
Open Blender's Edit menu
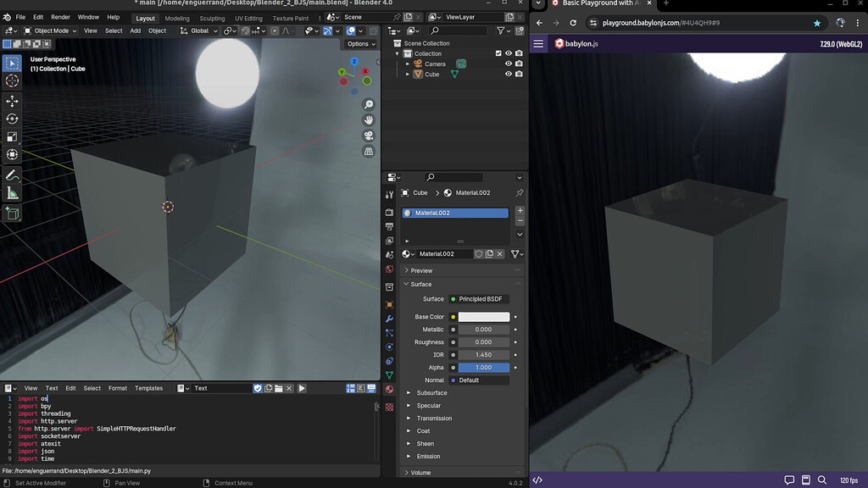point(36,16)
